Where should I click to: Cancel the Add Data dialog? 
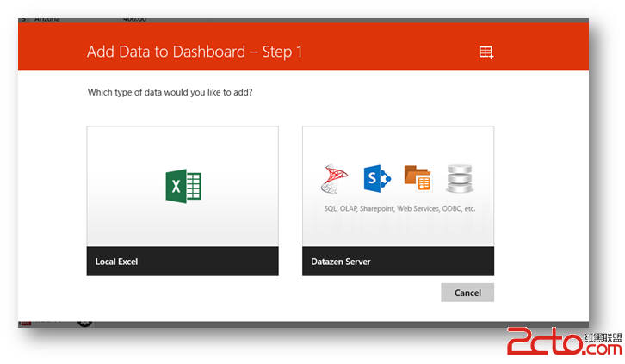pyautogui.click(x=467, y=293)
